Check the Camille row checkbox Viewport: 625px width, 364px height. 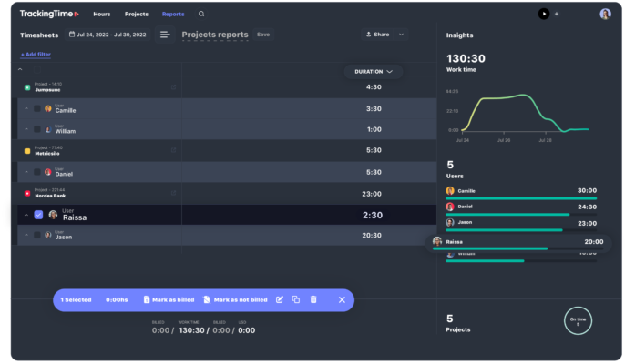(37, 108)
